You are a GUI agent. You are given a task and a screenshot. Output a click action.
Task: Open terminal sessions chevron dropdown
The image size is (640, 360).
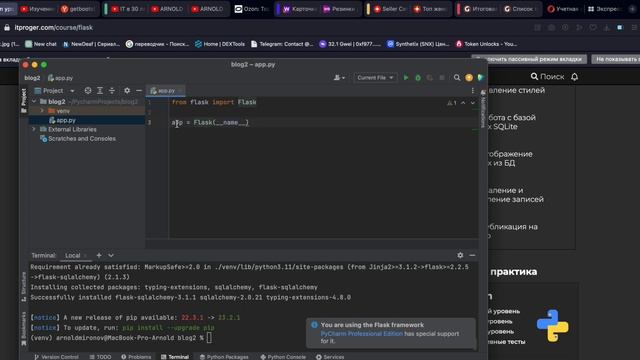click(111, 256)
